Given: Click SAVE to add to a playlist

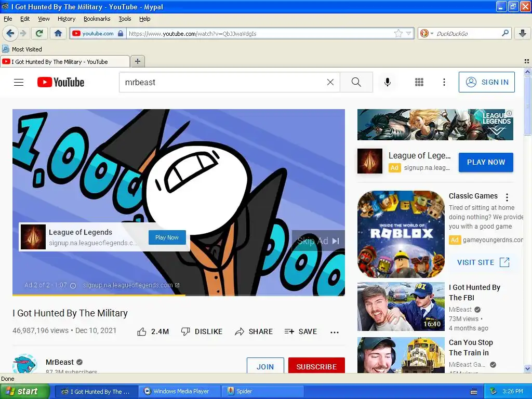Looking at the screenshot, I should click(x=301, y=331).
